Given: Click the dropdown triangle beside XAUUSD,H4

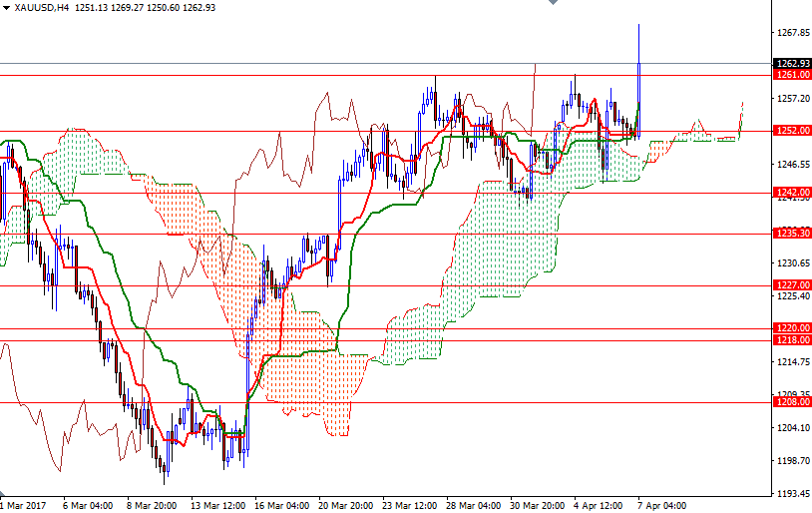Looking at the screenshot, I should 7,8.
